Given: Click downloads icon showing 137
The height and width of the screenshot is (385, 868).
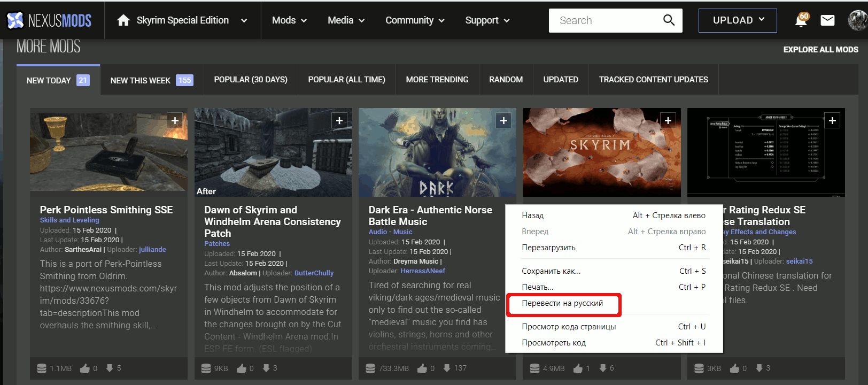Looking at the screenshot, I should point(447,368).
